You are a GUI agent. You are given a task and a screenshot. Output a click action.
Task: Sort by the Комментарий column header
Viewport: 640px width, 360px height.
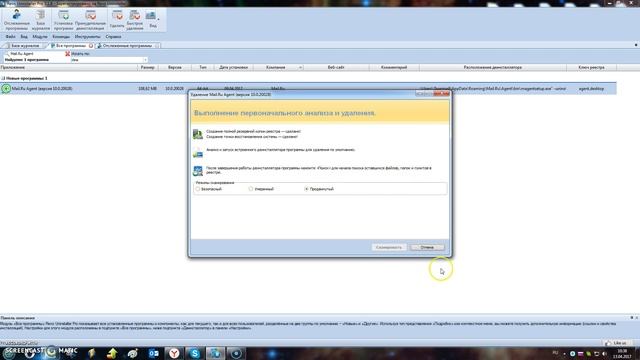coord(394,67)
